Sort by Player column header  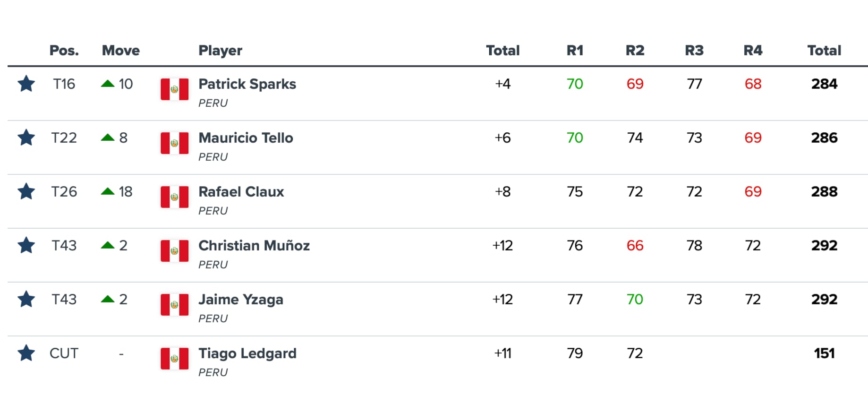(x=220, y=51)
